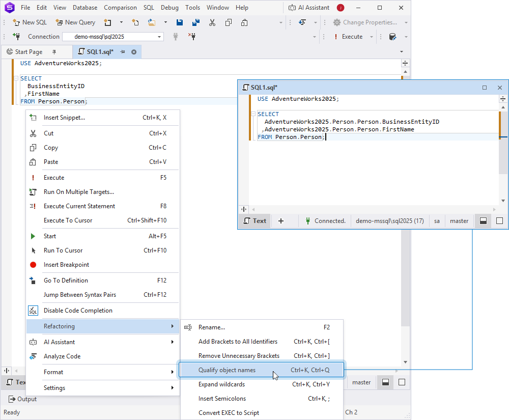Click the New SQL toolbar button
The height and width of the screenshot is (420, 509).
click(x=30, y=22)
